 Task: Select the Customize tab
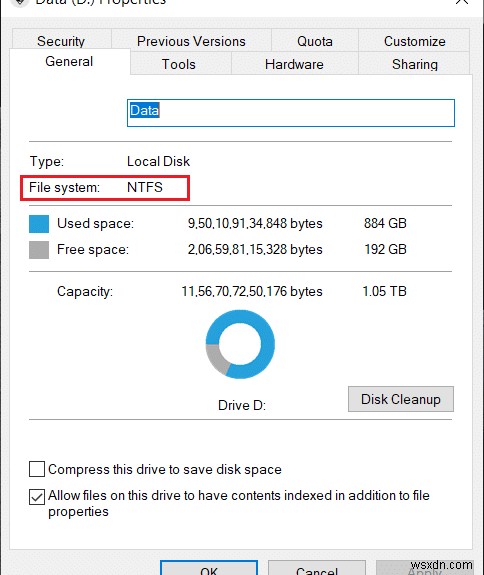(x=414, y=41)
